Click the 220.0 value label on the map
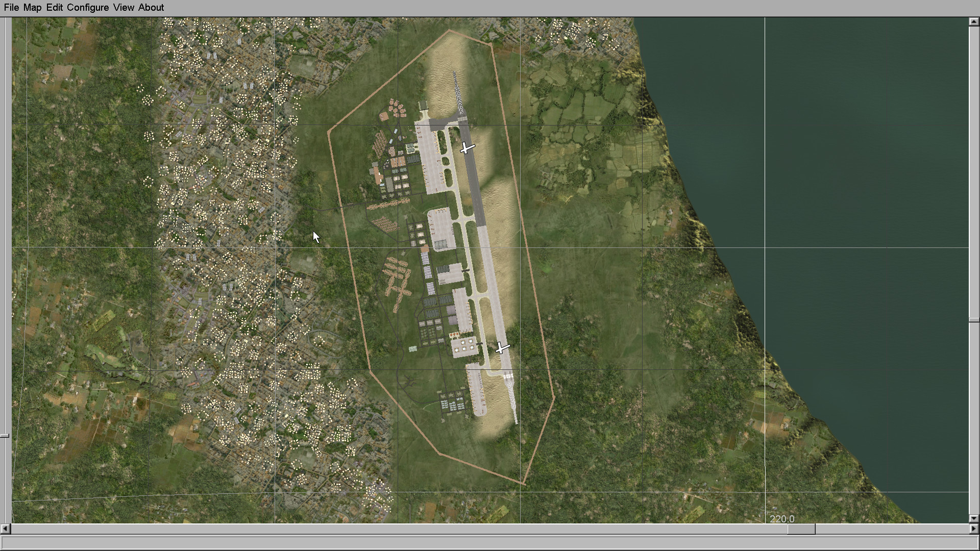980x551 pixels. click(782, 519)
